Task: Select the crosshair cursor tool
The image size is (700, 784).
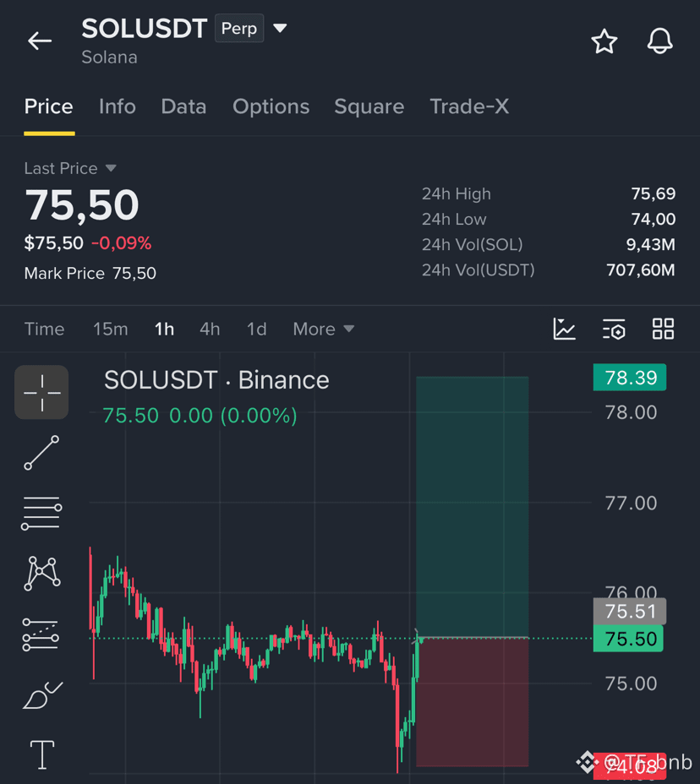Action: click(x=41, y=393)
